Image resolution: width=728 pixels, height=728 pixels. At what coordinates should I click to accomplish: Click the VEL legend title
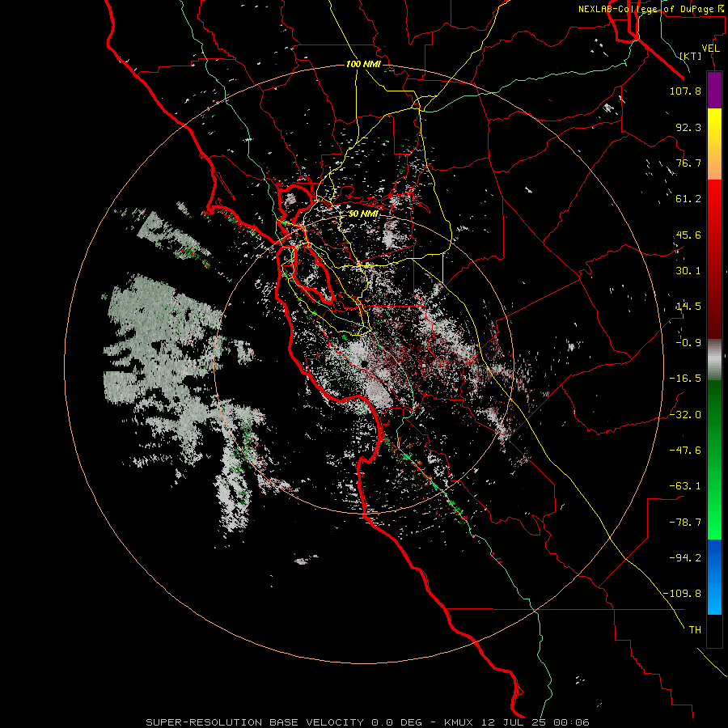(x=710, y=49)
